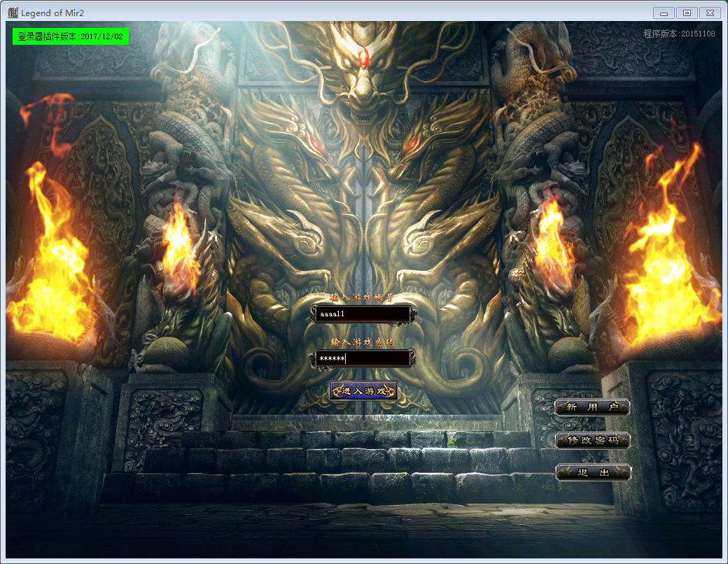Maximize the Legend of Mir2 window

(x=687, y=13)
